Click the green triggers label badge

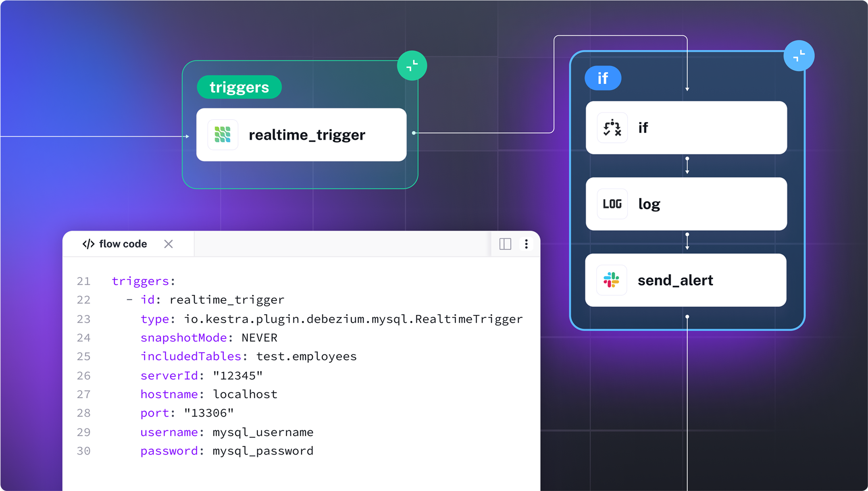coord(239,87)
